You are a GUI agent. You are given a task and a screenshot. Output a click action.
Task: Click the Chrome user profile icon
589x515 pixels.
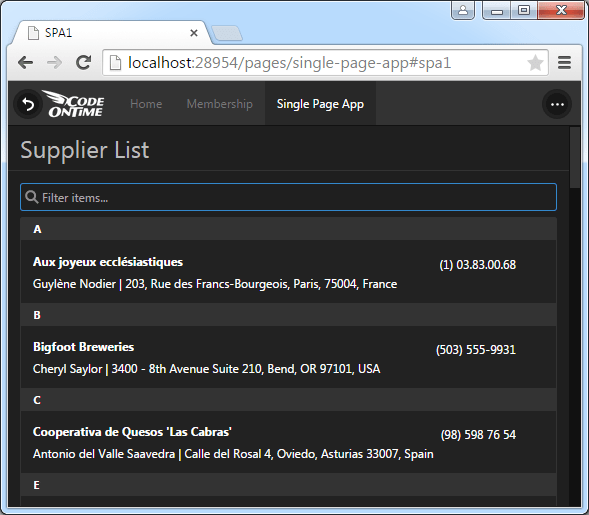point(463,10)
